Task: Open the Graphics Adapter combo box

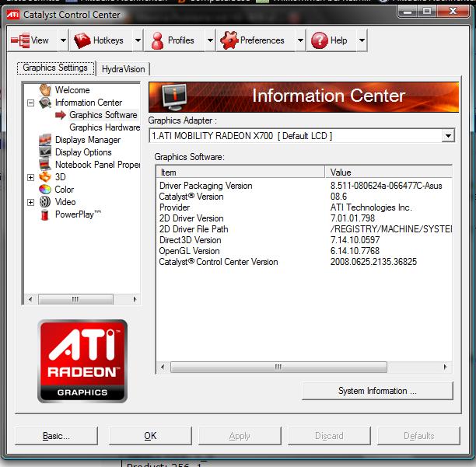Action: point(302,136)
